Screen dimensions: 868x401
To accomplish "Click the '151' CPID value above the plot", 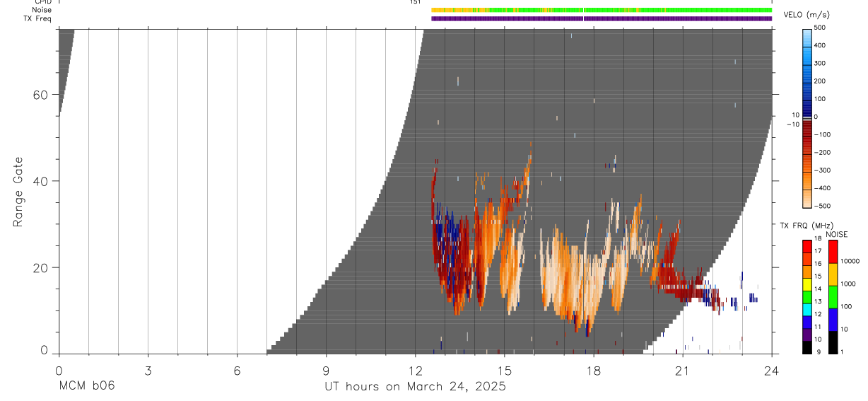I will tap(415, 2).
